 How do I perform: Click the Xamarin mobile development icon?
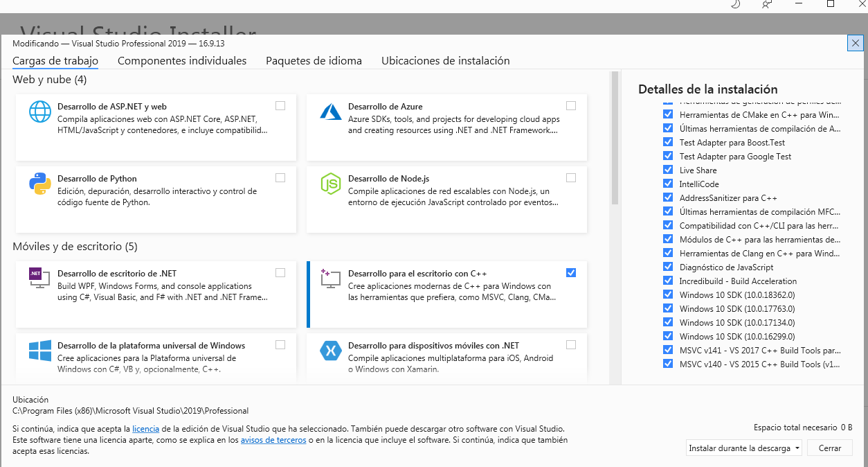tap(331, 351)
